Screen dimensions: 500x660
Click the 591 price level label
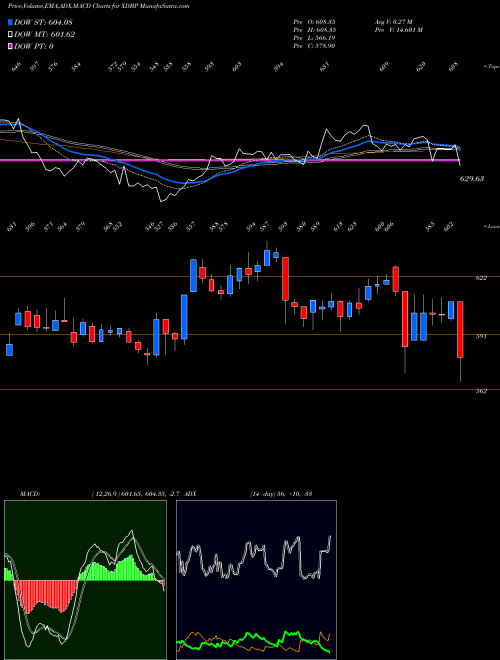(x=481, y=336)
